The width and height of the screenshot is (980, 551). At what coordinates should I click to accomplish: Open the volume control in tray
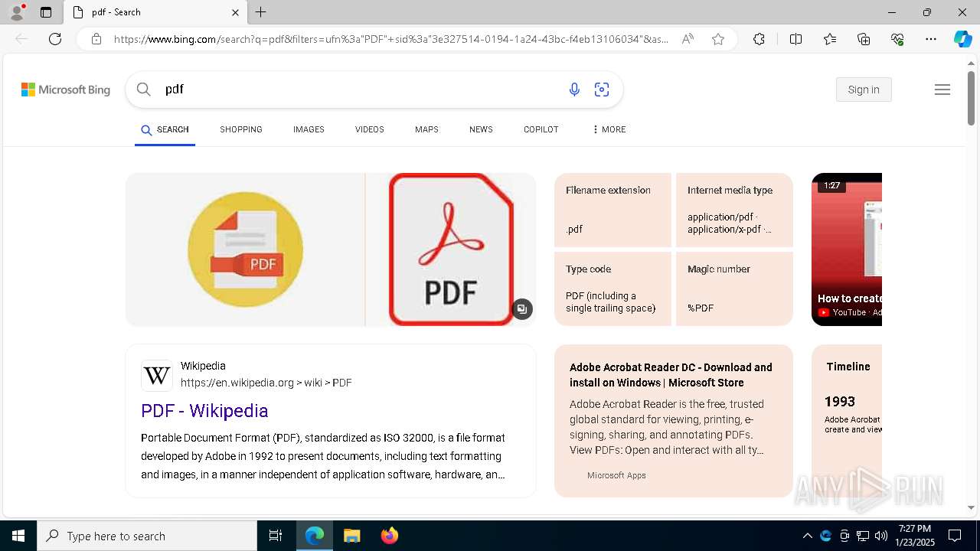881,536
